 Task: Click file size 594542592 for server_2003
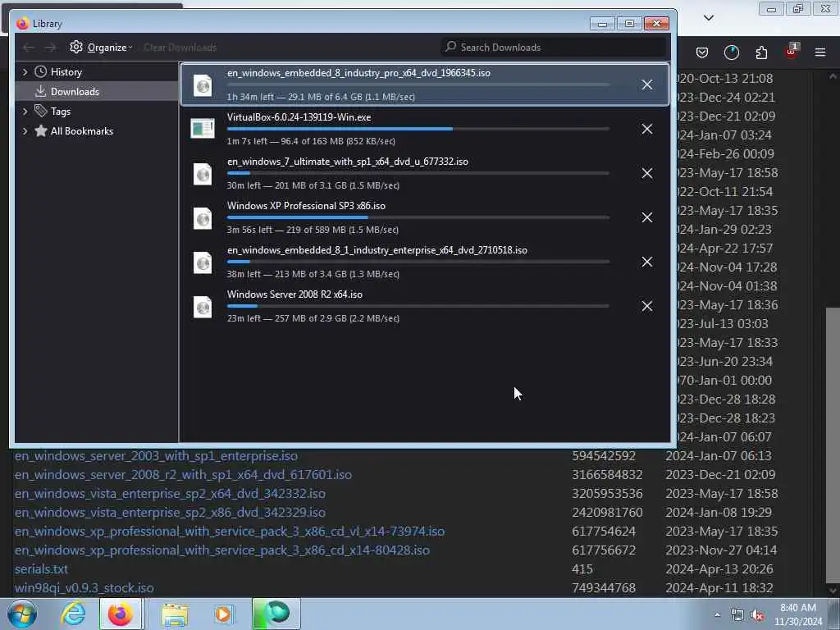(x=603, y=456)
